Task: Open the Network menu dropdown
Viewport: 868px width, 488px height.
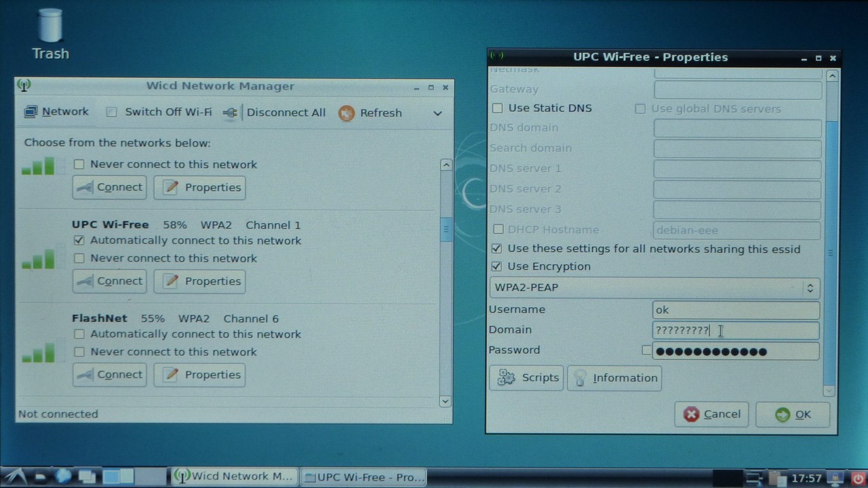Action: (x=57, y=112)
